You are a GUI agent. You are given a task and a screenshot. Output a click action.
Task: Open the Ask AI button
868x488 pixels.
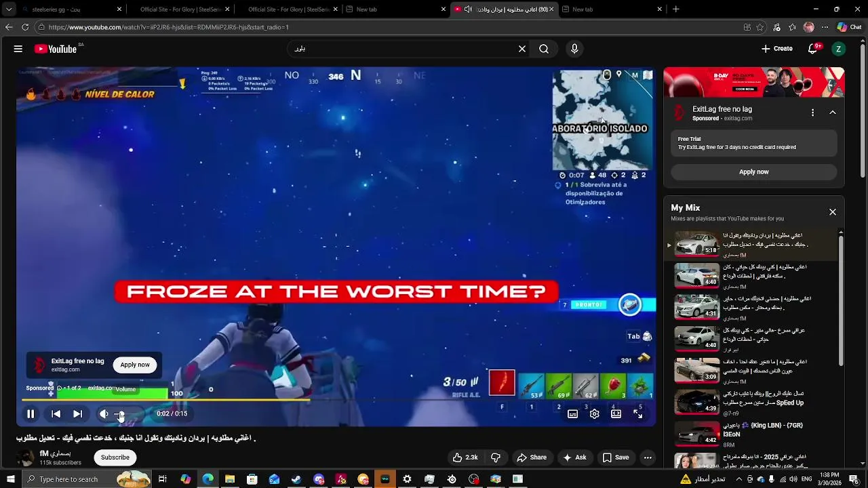coord(574,457)
